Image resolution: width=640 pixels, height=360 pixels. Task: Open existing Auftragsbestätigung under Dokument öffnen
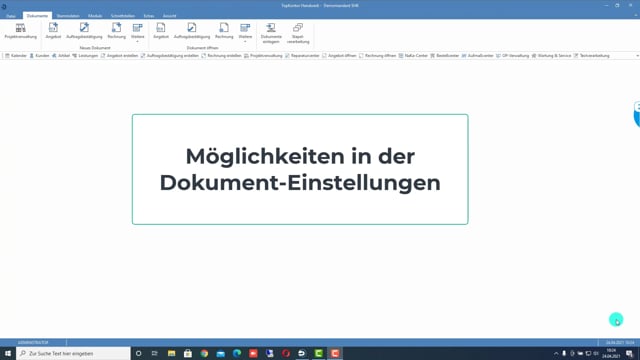coord(192,31)
